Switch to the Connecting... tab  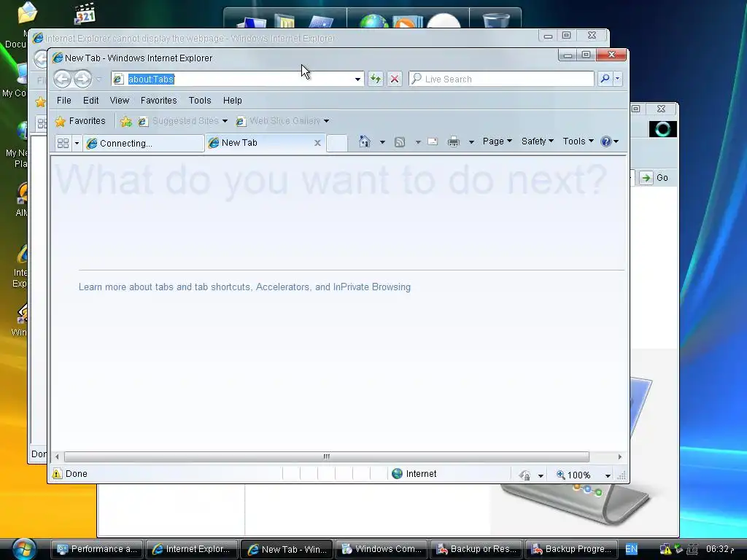(x=144, y=144)
